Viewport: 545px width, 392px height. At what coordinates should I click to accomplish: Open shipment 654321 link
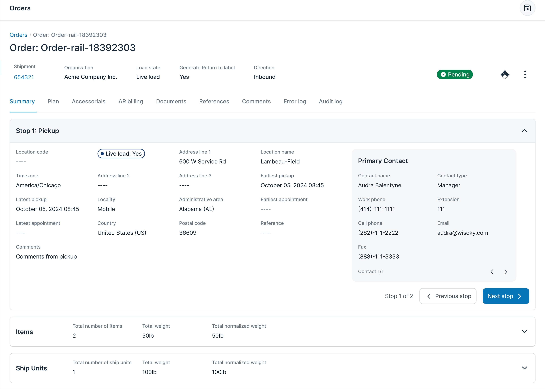coord(24,77)
